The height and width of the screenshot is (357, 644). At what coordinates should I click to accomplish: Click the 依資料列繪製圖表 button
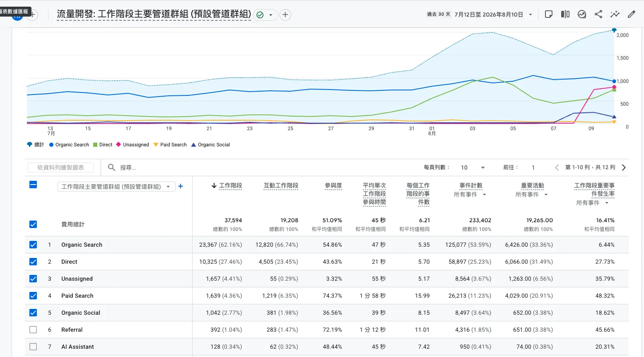(x=60, y=168)
